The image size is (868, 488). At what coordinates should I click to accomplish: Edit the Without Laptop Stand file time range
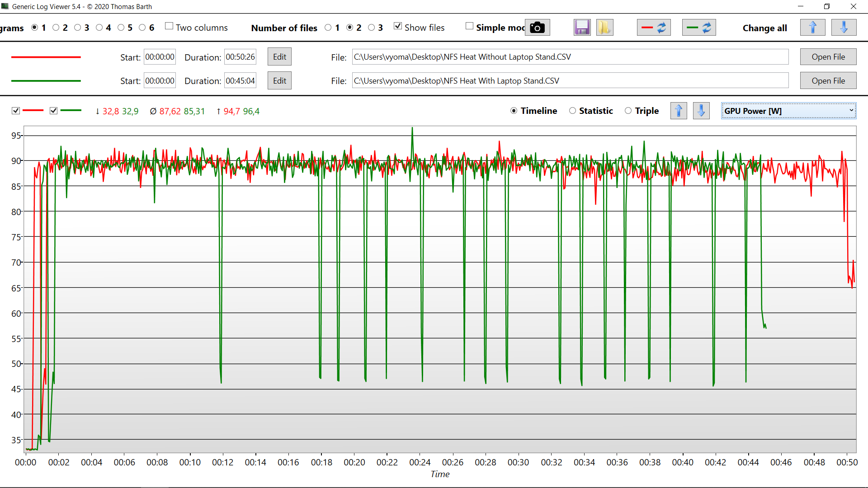coord(279,57)
